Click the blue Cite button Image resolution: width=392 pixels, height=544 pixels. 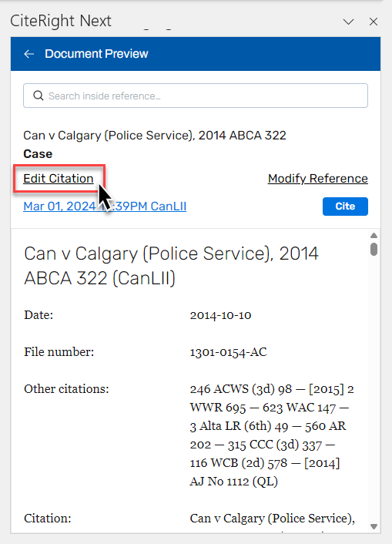coord(345,207)
